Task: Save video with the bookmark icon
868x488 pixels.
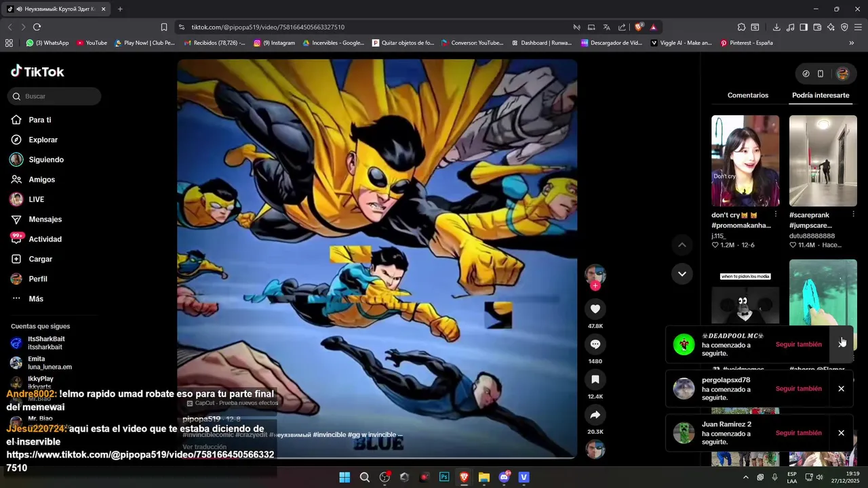Action: pyautogui.click(x=595, y=380)
